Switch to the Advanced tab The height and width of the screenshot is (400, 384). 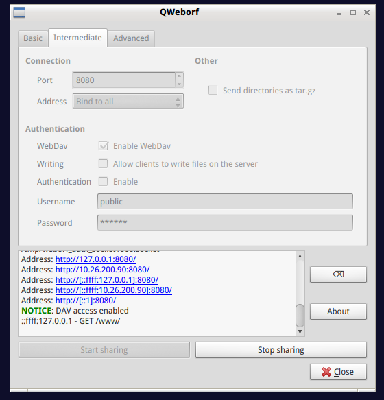coord(131,38)
